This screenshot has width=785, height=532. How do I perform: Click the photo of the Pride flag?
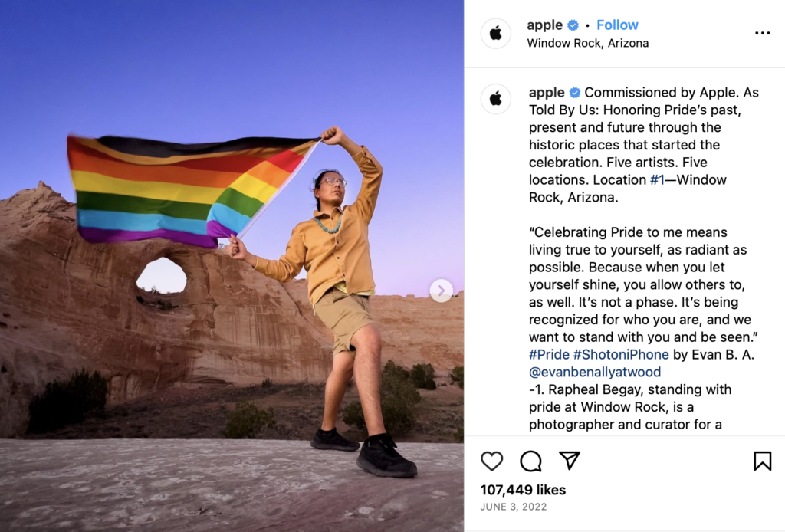pos(232,266)
